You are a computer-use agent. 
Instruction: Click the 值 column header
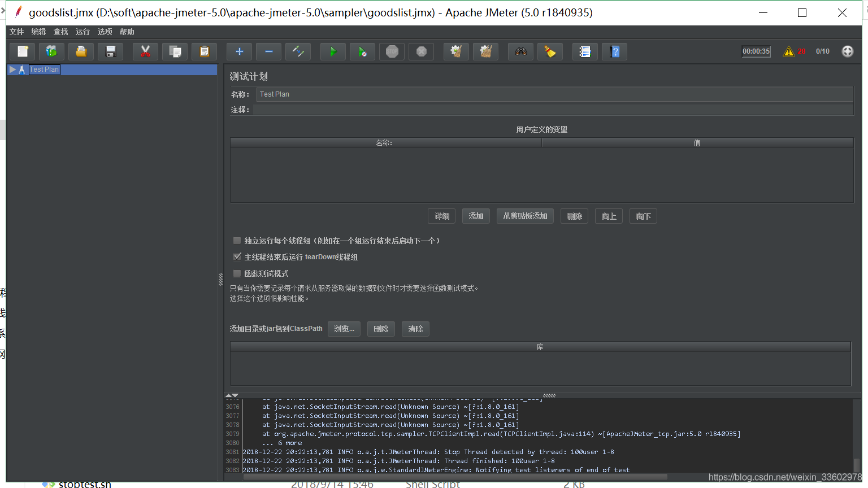pyautogui.click(x=697, y=143)
